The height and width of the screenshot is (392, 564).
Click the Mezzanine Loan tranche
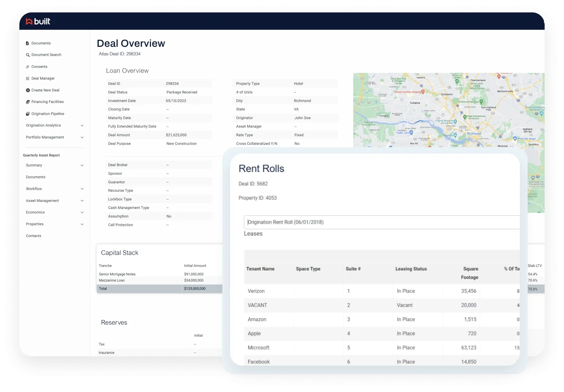point(112,280)
